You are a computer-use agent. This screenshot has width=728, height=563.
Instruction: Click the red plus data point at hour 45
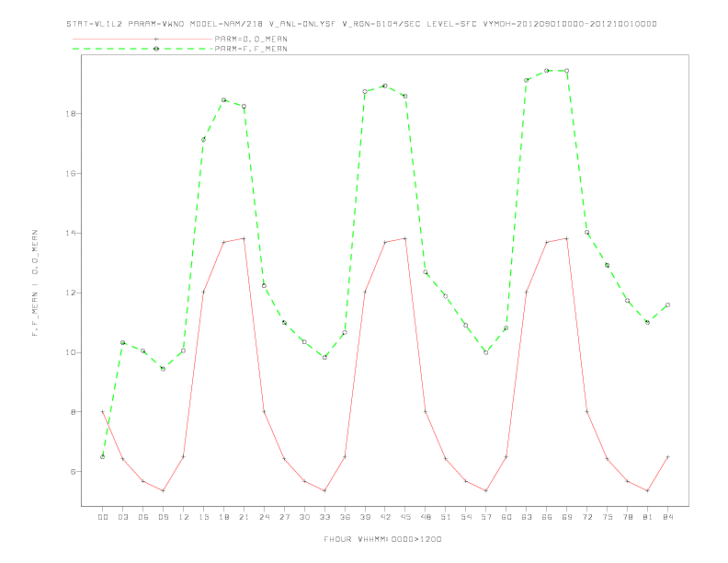coord(405,239)
